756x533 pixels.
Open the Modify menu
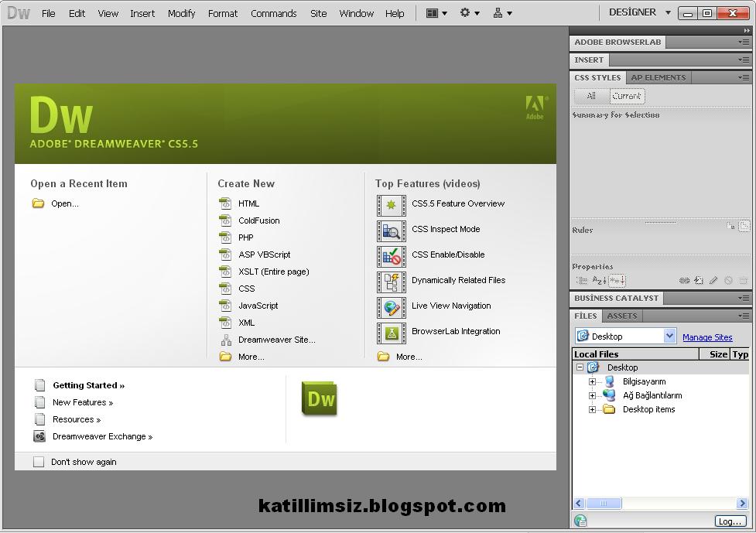pyautogui.click(x=181, y=13)
